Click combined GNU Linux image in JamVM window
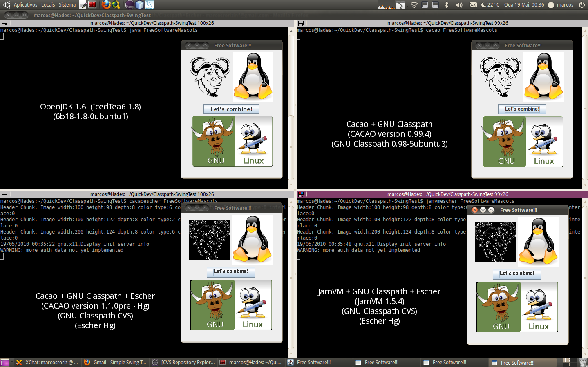The height and width of the screenshot is (367, 588). [517, 307]
